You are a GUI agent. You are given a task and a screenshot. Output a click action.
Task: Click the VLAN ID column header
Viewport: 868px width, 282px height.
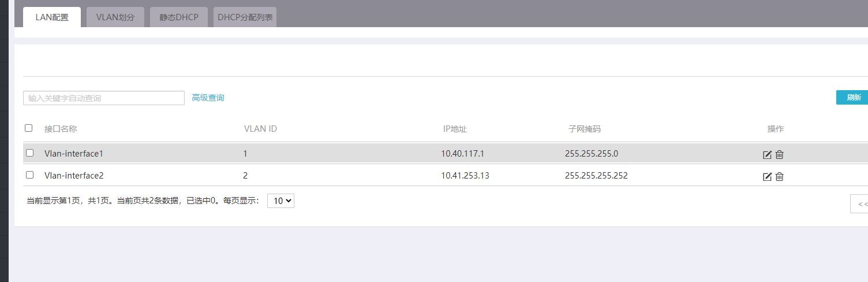[260, 129]
